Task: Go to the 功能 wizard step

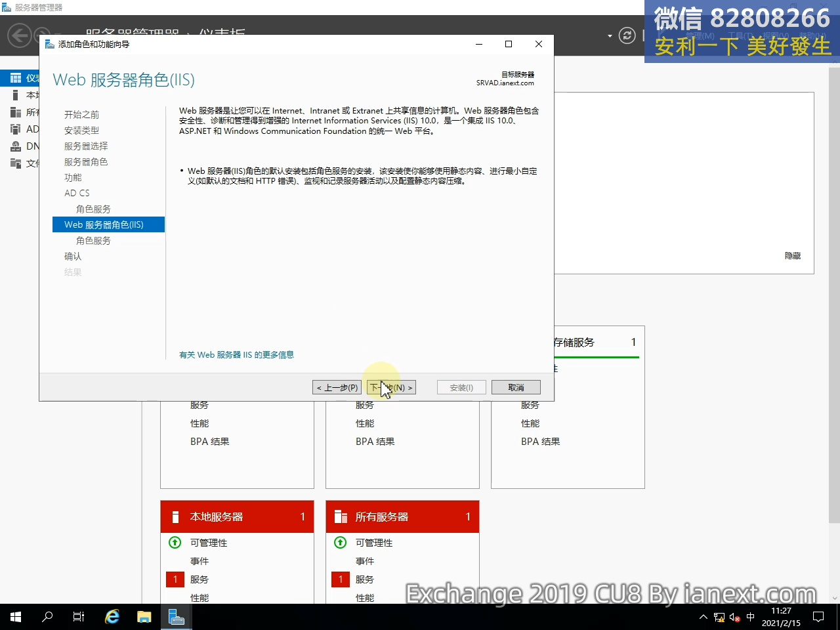Action: point(73,178)
